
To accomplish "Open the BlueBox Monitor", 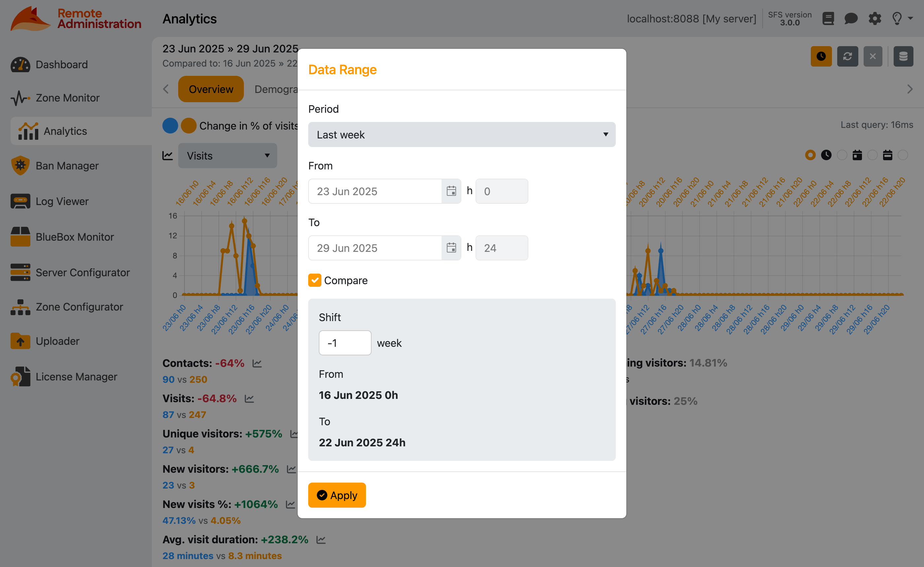I will pyautogui.click(x=75, y=237).
